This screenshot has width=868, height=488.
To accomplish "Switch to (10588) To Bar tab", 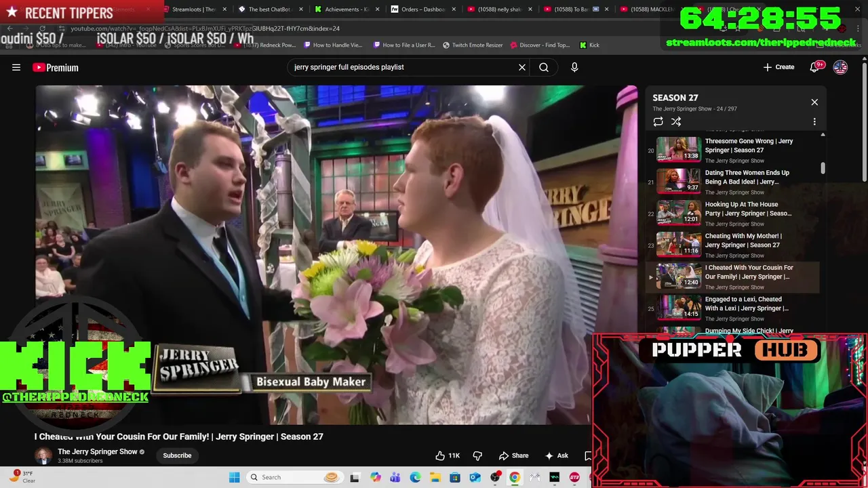I will [x=574, y=9].
